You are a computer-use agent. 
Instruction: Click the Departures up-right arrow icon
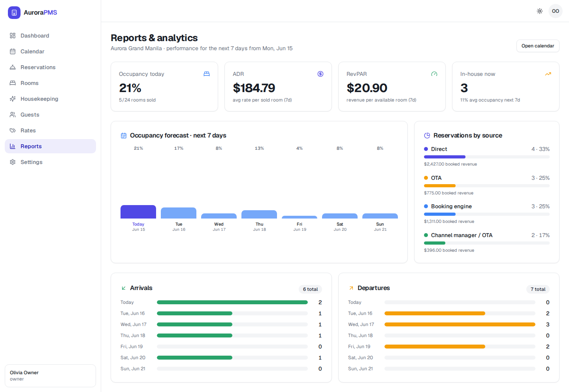pos(351,288)
